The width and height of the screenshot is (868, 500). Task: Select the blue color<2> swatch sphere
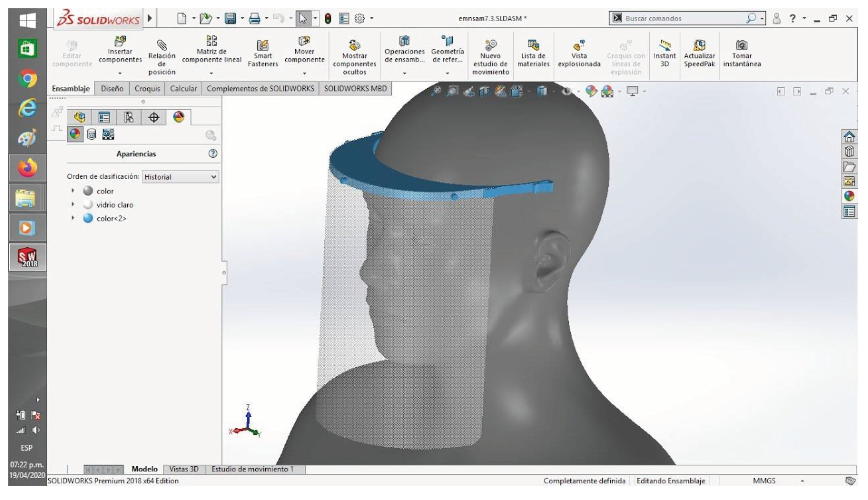[88, 218]
